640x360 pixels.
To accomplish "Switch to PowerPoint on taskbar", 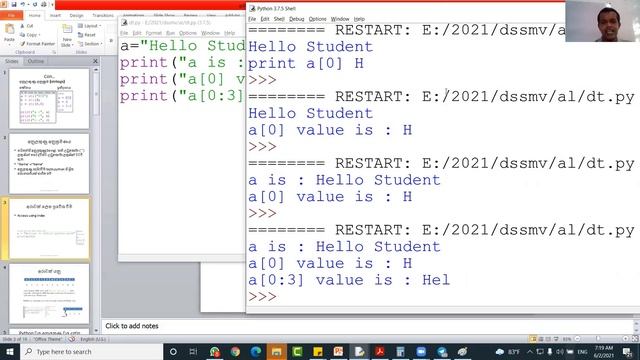I will 338,351.
